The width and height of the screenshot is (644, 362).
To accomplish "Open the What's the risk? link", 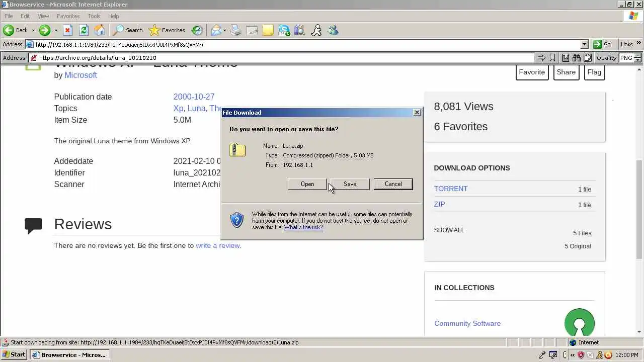I will [303, 227].
